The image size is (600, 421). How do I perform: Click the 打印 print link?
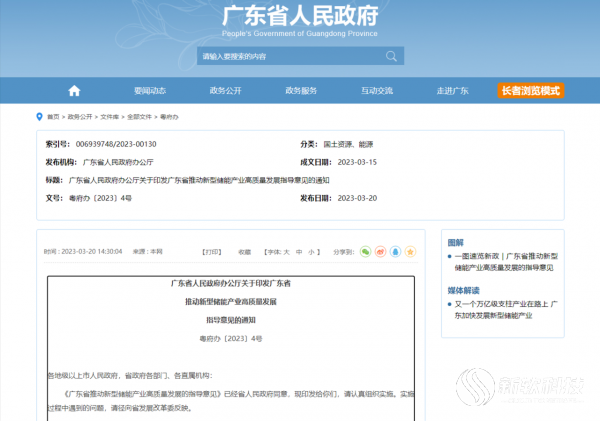click(x=212, y=252)
